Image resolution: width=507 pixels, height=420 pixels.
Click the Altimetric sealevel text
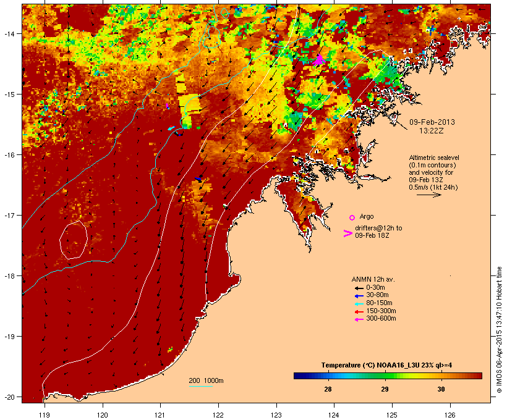[x=434, y=157]
